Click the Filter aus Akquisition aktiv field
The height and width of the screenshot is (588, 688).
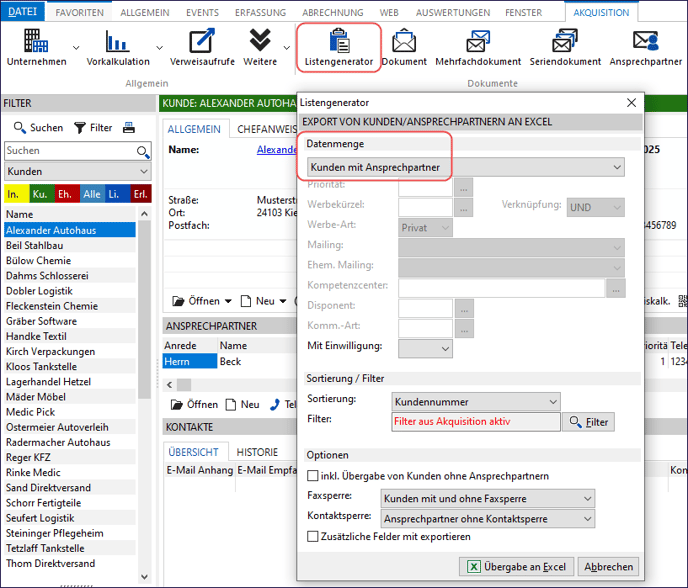(x=476, y=422)
